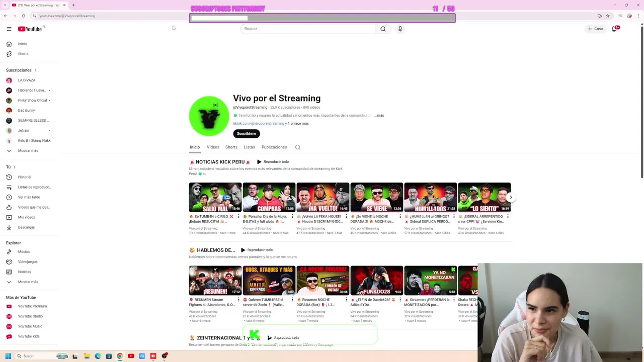Expand the Suscripciones section heading
This screenshot has height=362, width=644.
point(21,70)
